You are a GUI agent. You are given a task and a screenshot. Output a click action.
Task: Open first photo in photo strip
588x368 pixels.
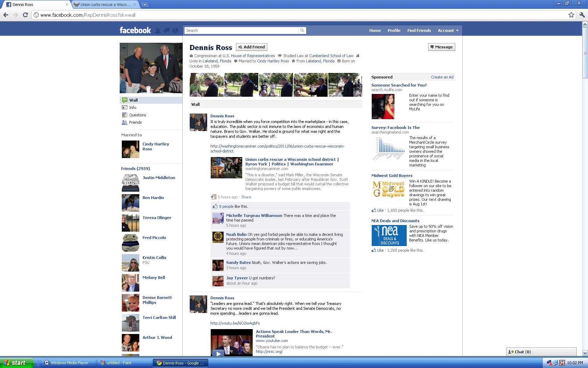point(206,85)
